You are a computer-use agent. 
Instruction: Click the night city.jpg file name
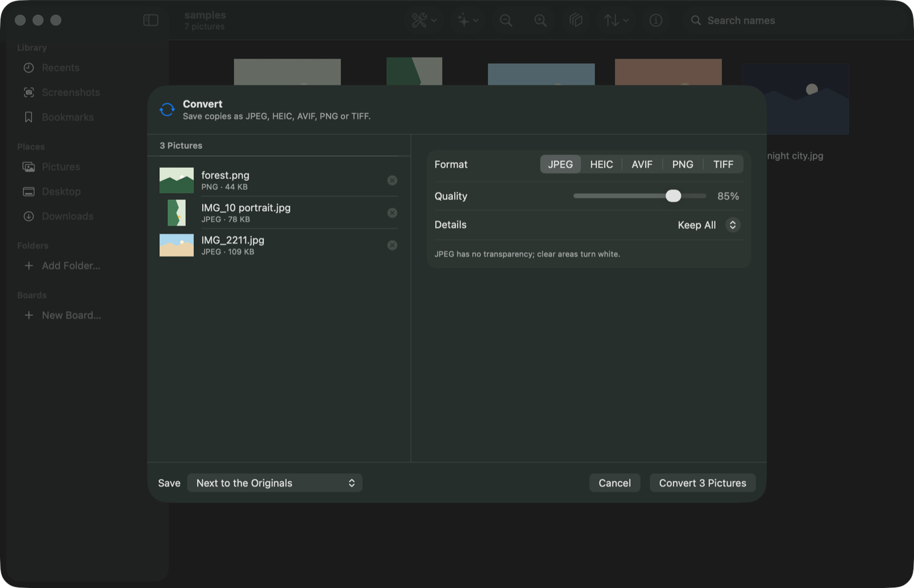[x=795, y=156]
